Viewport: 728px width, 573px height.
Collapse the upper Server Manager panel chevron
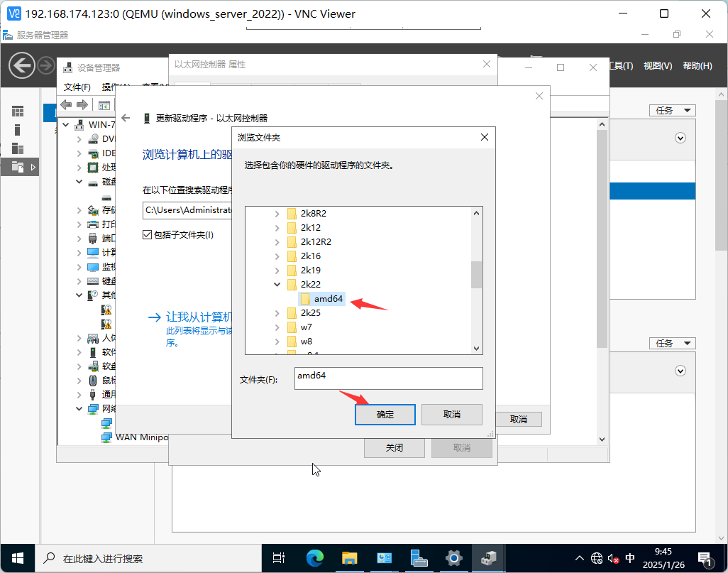680,138
